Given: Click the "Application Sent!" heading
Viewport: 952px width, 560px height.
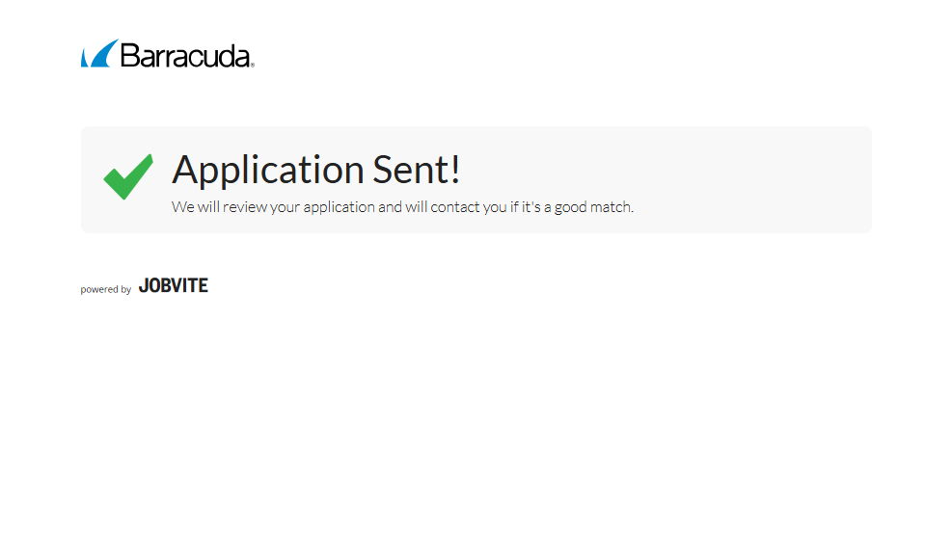Looking at the screenshot, I should [x=316, y=170].
